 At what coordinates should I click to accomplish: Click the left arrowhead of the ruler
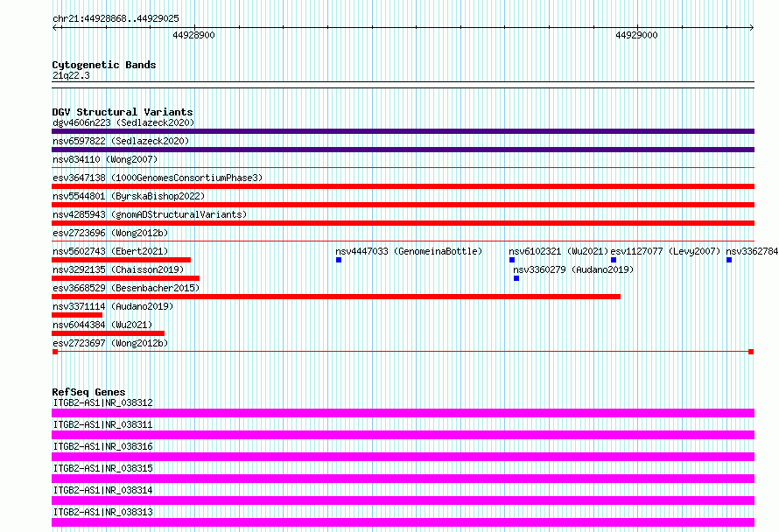coord(54,28)
